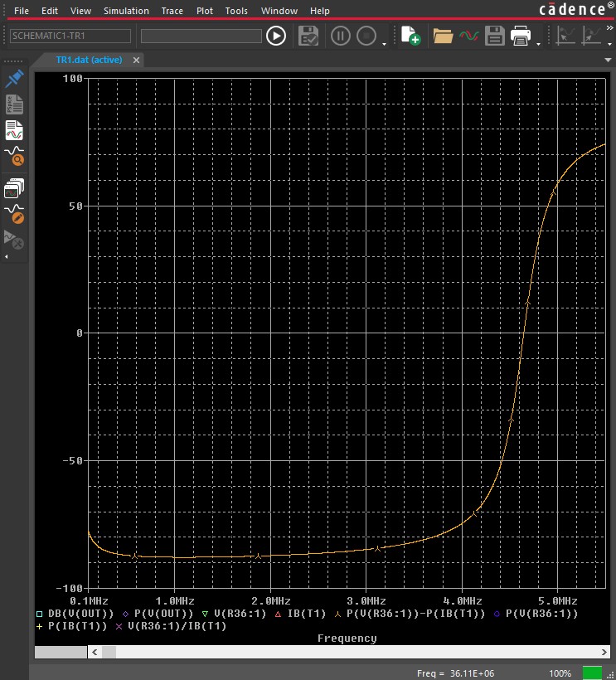
Task: Close the TR1.dat tab
Action: (x=136, y=61)
